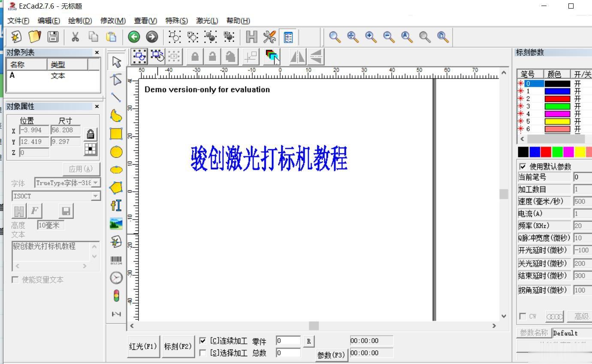Click the New file icon
Image resolution: width=592 pixels, height=364 pixels.
pyautogui.click(x=16, y=37)
